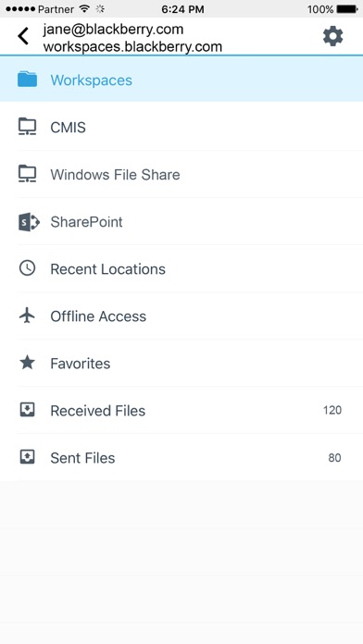Image resolution: width=363 pixels, height=644 pixels.
Task: Tap the Received Files inbox icon
Action: (x=27, y=410)
